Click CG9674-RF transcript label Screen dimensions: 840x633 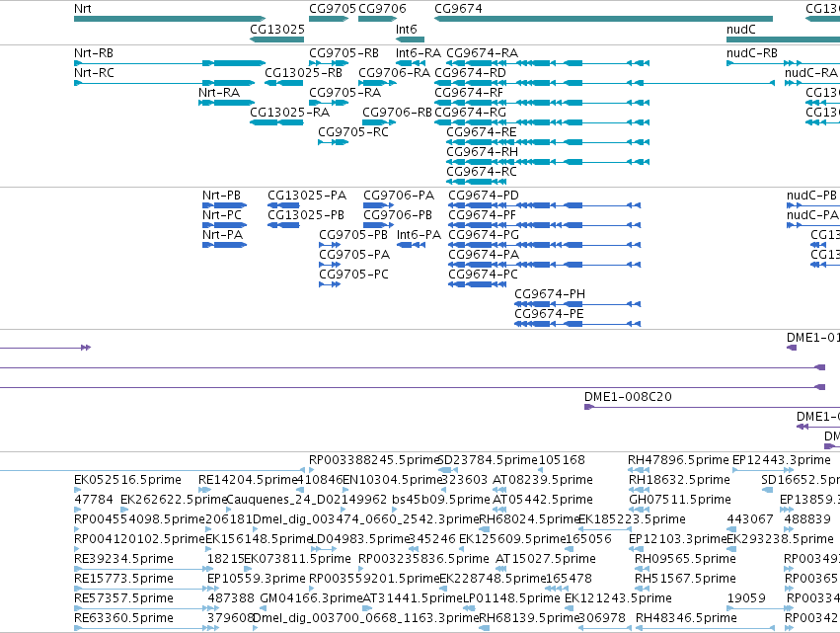[x=469, y=93]
